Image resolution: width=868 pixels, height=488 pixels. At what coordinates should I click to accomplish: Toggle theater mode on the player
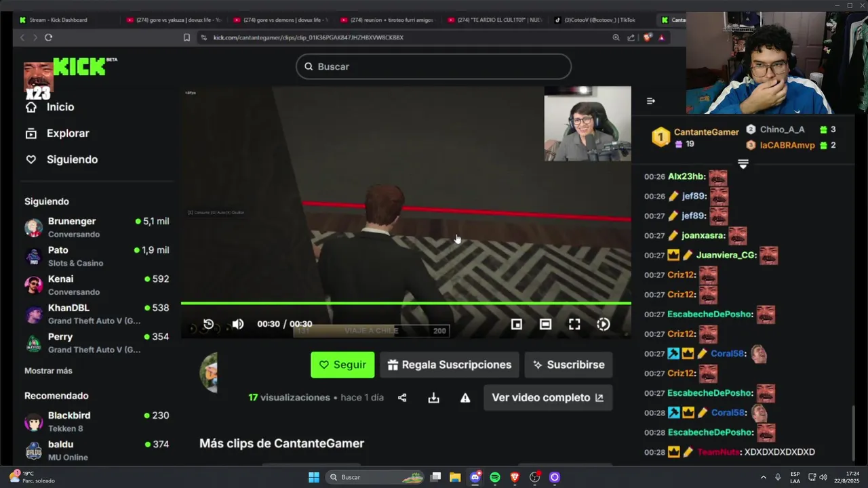[545, 324]
